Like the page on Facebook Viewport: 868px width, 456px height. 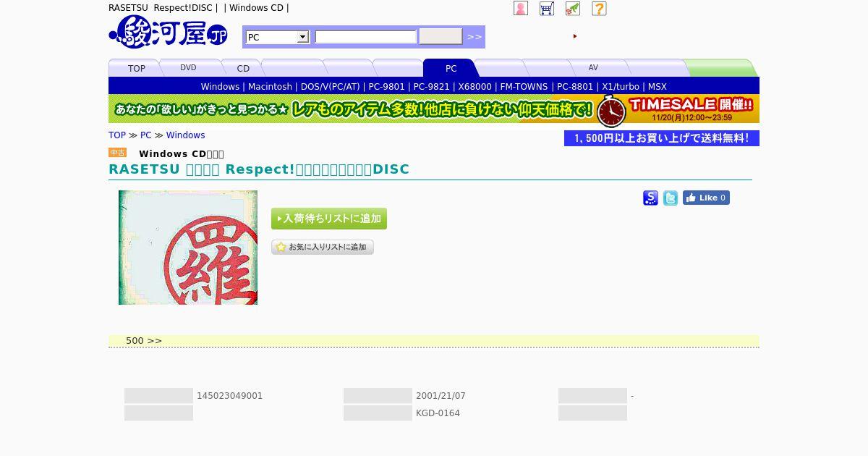(x=706, y=198)
